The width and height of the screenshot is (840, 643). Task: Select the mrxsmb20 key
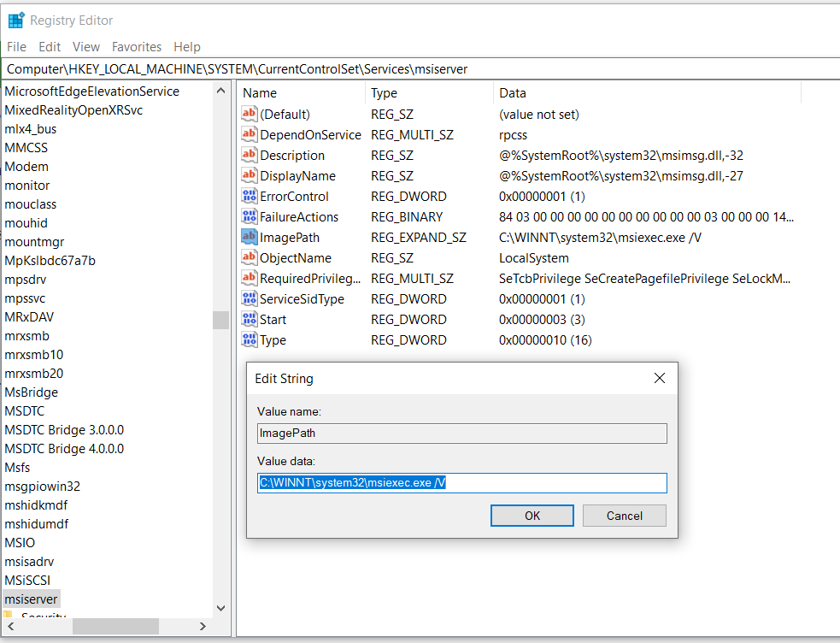pos(33,374)
